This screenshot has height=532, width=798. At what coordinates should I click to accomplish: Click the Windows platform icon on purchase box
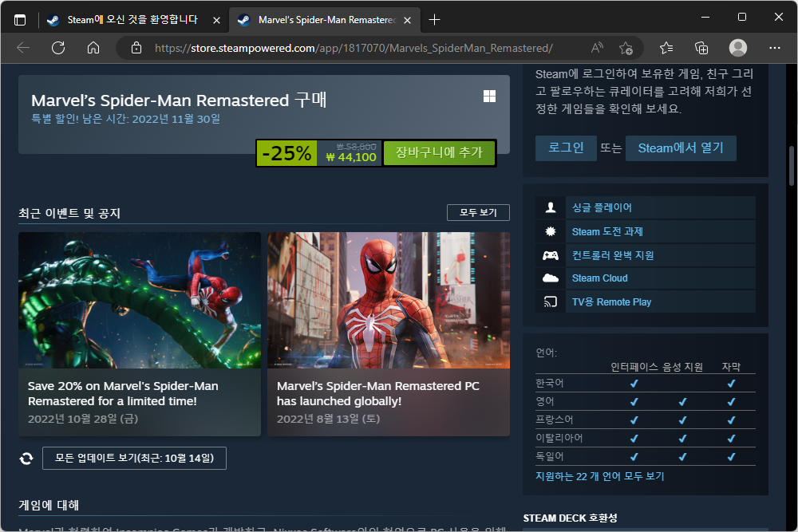490,97
